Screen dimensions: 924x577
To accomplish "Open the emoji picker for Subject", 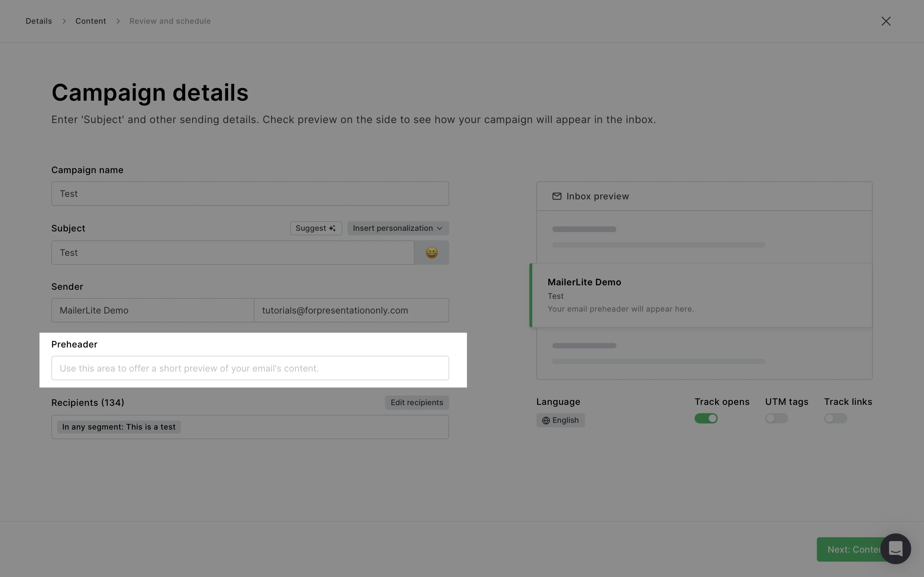I will point(432,253).
